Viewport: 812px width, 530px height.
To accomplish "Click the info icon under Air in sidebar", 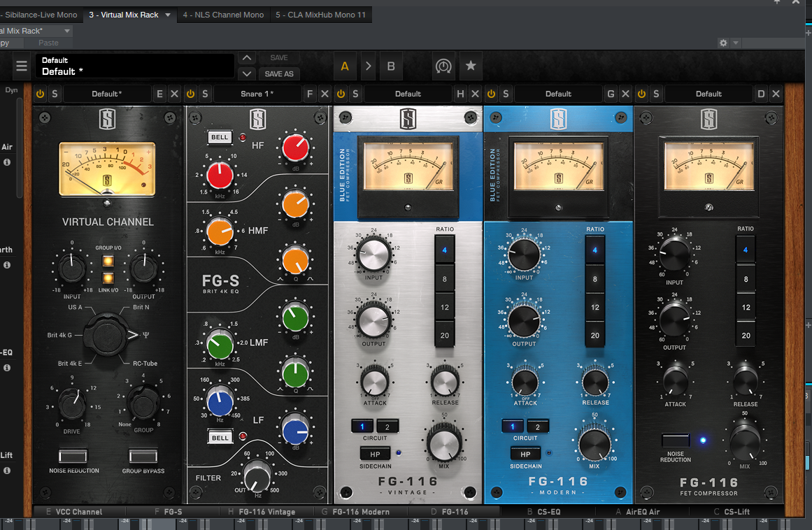I will 7,162.
